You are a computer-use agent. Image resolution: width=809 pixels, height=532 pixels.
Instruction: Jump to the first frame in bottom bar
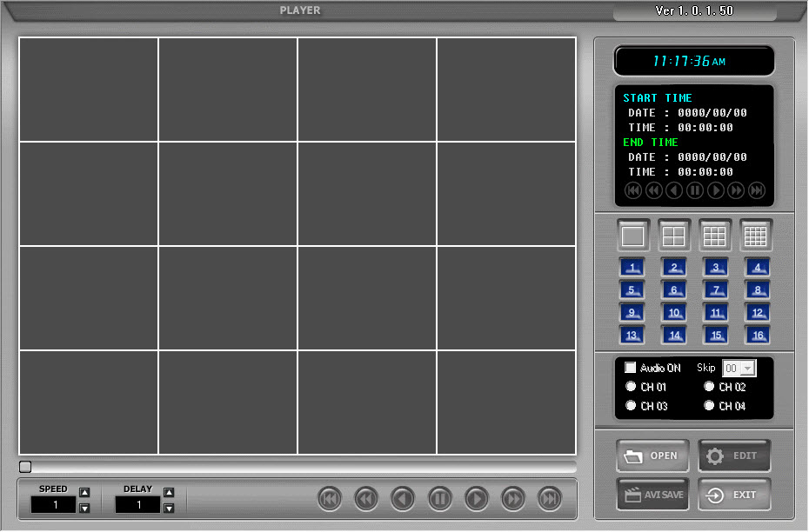[x=330, y=499]
